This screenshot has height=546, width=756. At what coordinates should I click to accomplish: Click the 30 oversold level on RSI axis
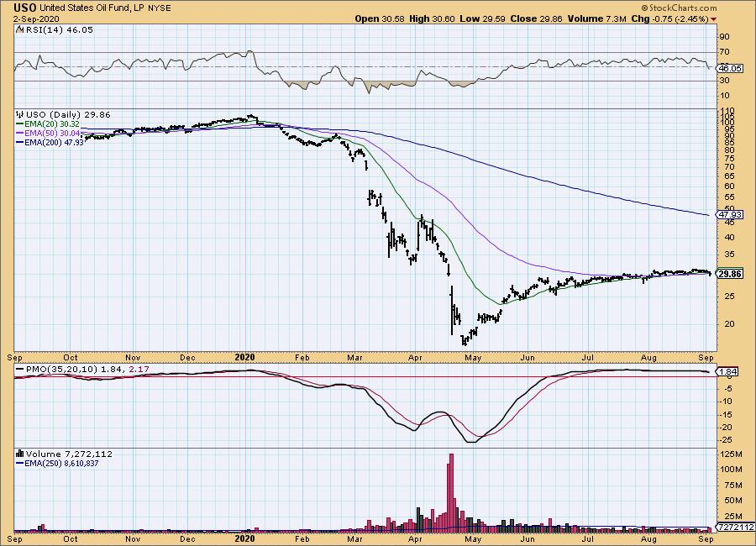724,81
